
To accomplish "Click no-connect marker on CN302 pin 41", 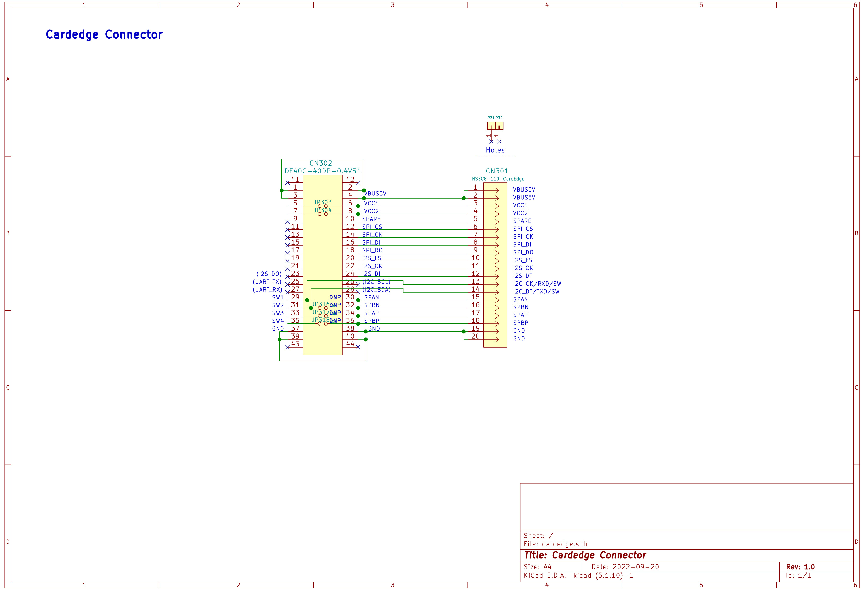I will [287, 183].
